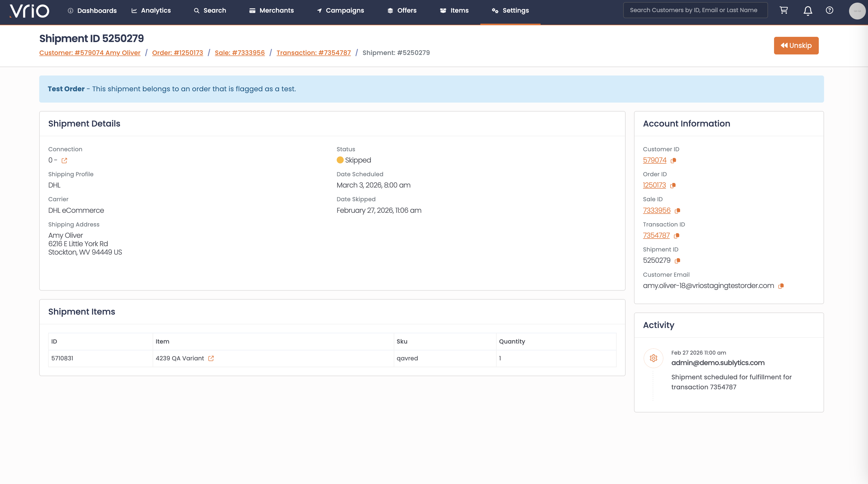Image resolution: width=868 pixels, height=484 pixels.
Task: Open the Connection external link icon
Action: coord(64,161)
